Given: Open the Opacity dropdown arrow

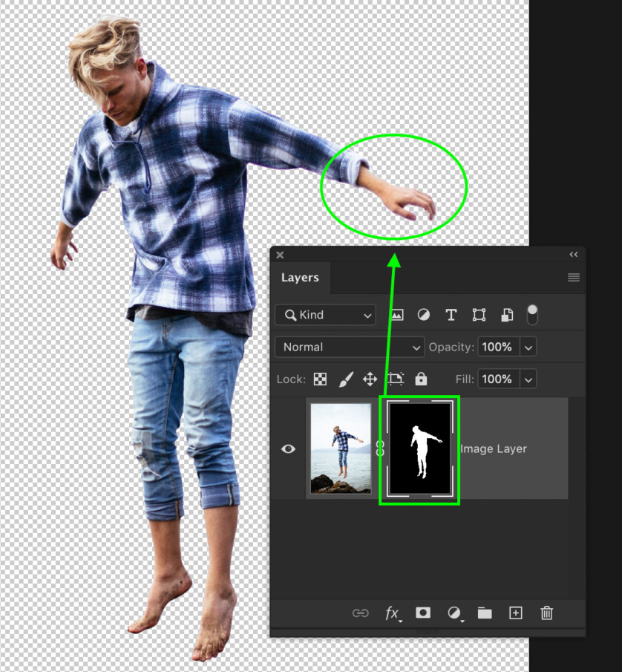Looking at the screenshot, I should [528, 347].
